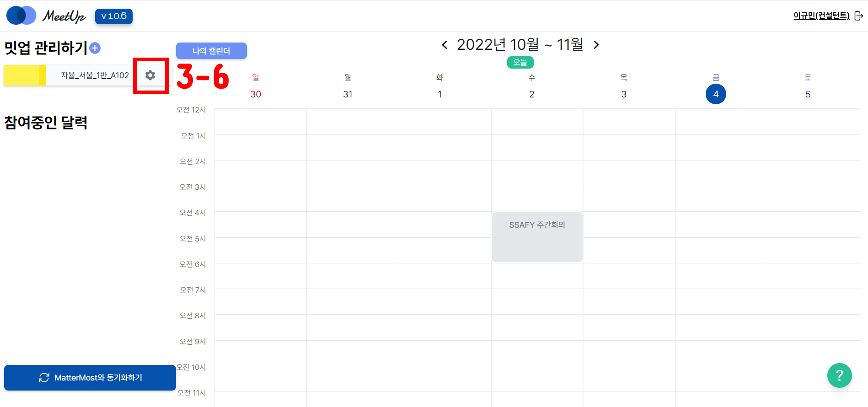Open the 이규민(컨설턴트) user link
The width and height of the screenshot is (868, 407).
821,16
